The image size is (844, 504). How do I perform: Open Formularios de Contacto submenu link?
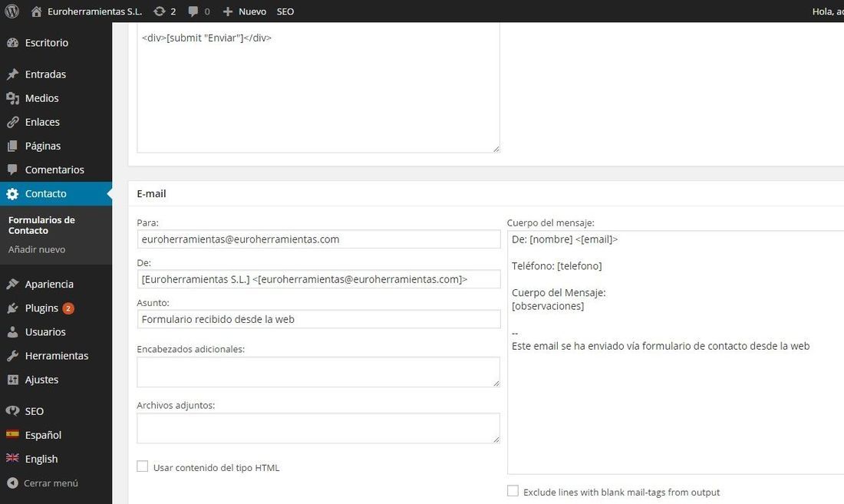pyautogui.click(x=41, y=225)
